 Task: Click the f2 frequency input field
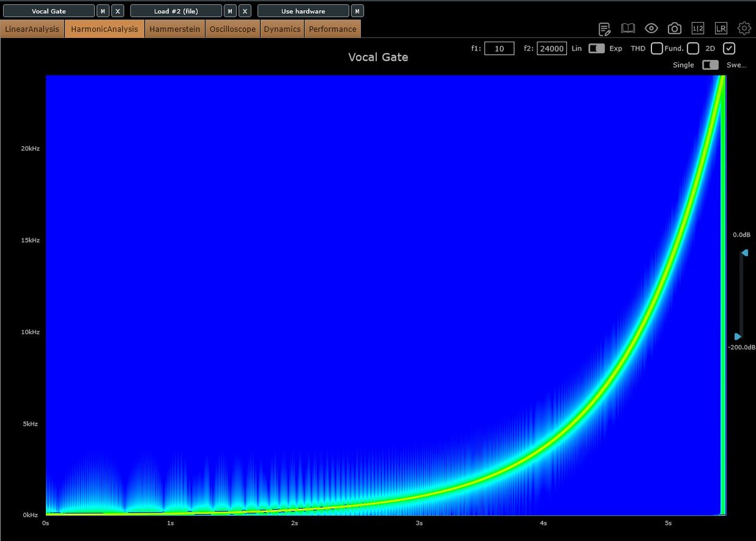[552, 49]
